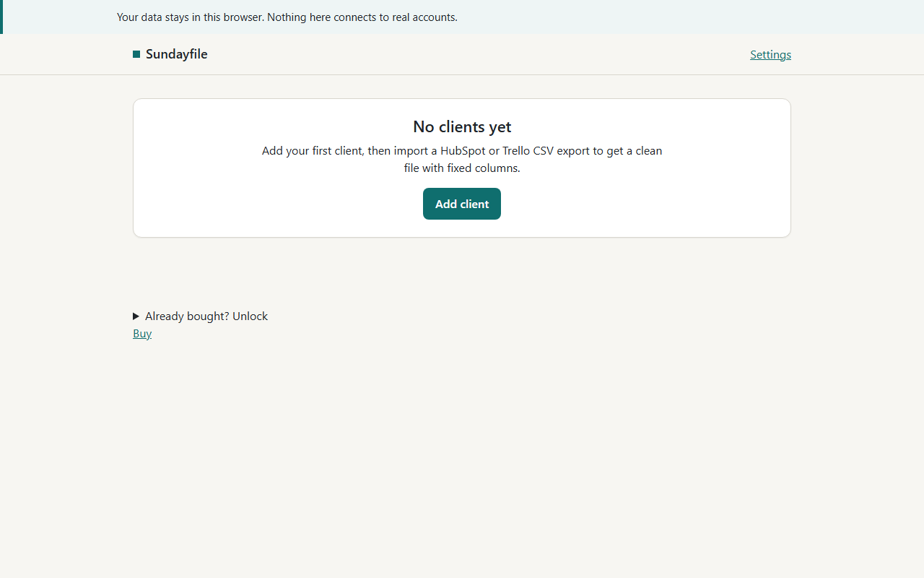The width and height of the screenshot is (924, 578).
Task: Click the No clients yet heading
Action: 462,126
